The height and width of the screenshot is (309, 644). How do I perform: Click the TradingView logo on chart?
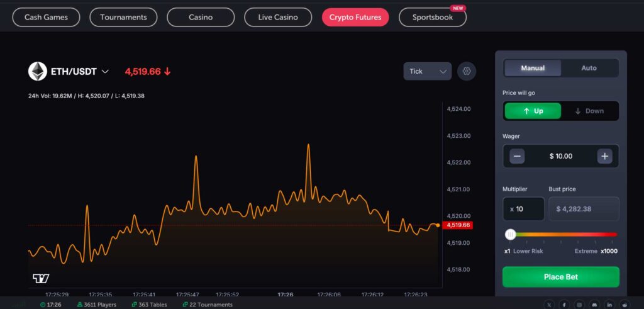tap(41, 279)
